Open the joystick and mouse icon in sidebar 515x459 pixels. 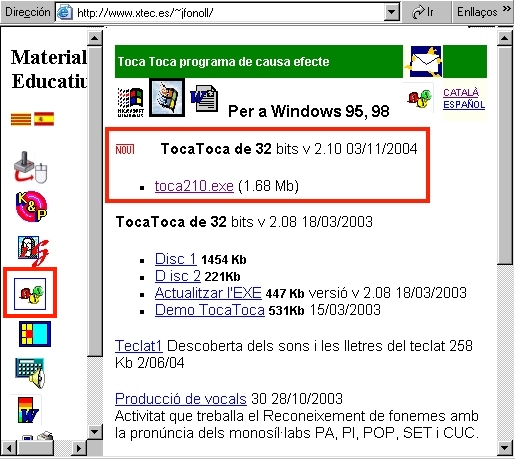[30, 168]
